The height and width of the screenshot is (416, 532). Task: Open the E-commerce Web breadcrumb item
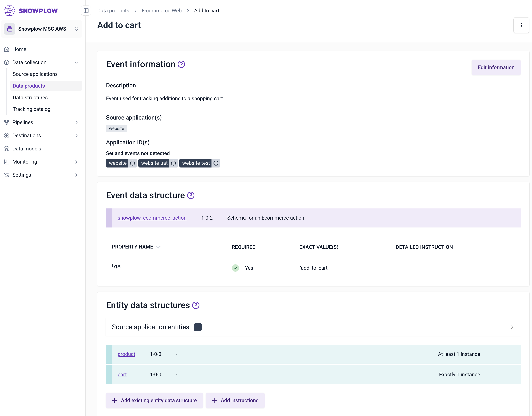coord(162,11)
